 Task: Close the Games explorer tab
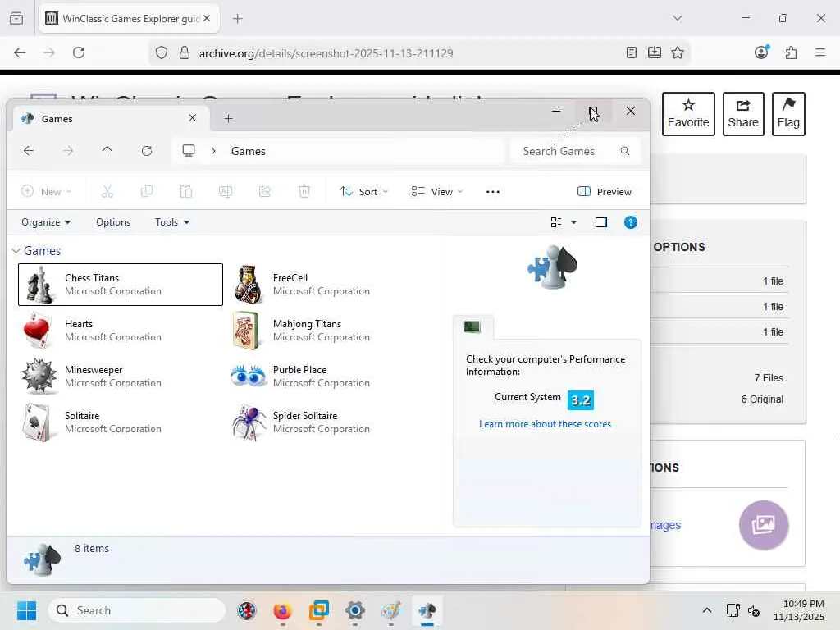pyautogui.click(x=192, y=118)
